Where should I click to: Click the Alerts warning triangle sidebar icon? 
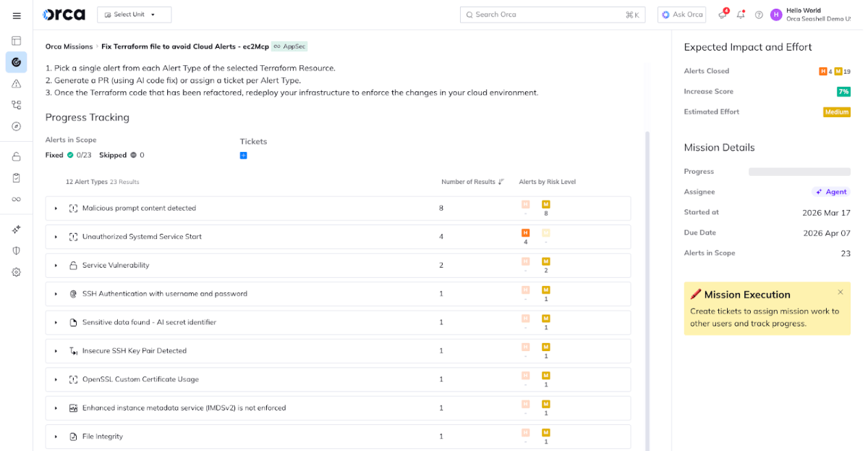coord(17,84)
